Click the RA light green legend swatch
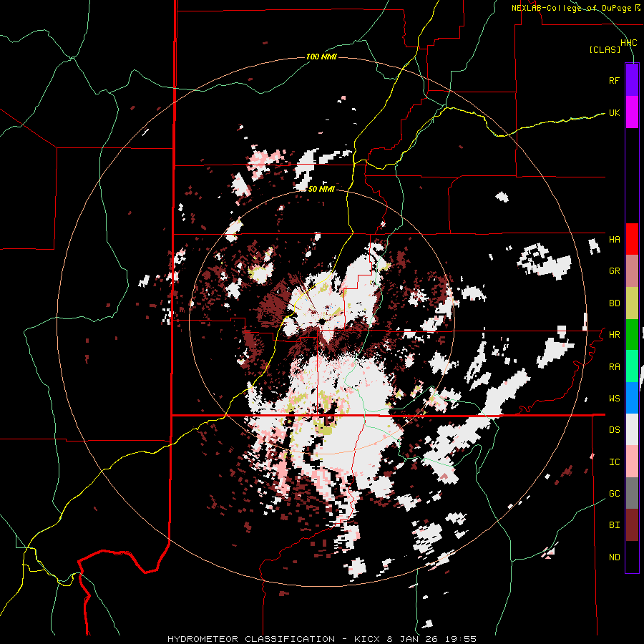The height and width of the screenshot is (644, 644). pyautogui.click(x=632, y=366)
